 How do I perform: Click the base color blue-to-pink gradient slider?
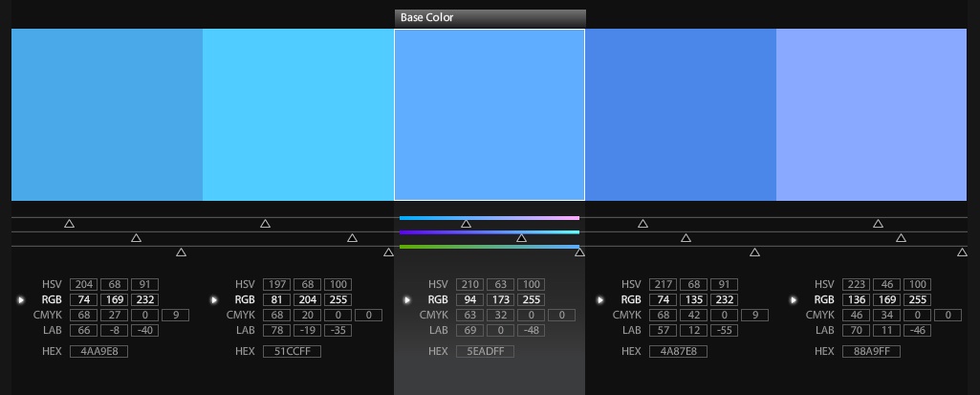[489, 218]
